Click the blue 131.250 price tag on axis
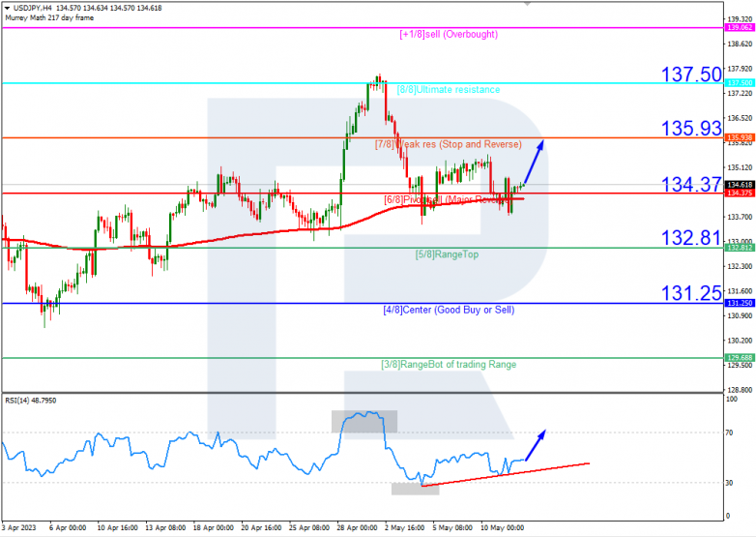The height and width of the screenshot is (537, 756). pos(740,303)
